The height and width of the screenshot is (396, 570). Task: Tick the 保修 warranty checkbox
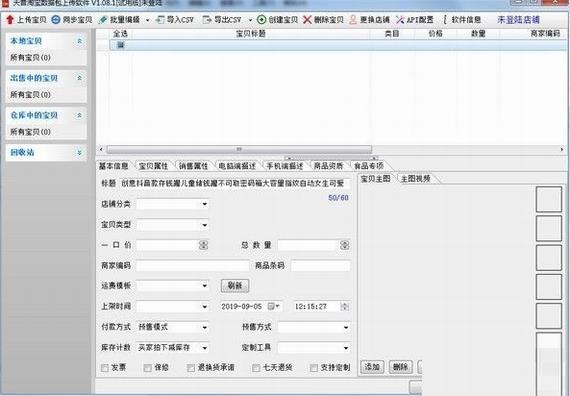(148, 368)
